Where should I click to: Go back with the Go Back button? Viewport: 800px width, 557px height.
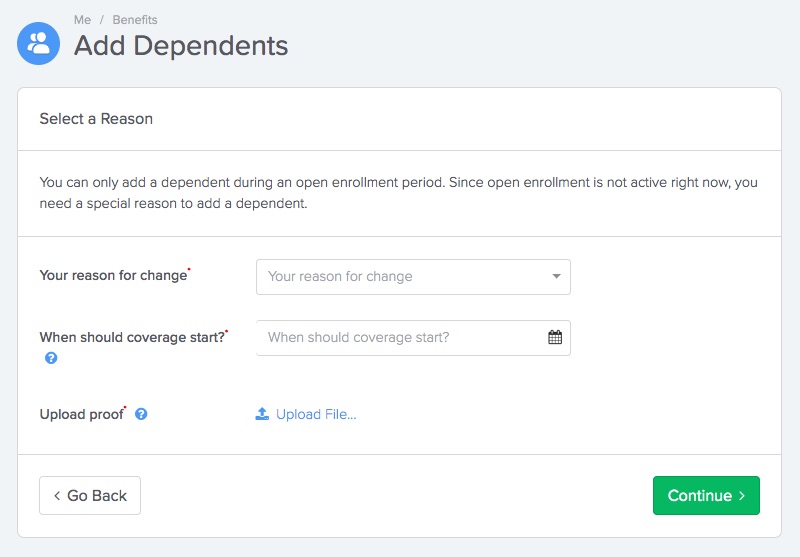[x=90, y=495]
